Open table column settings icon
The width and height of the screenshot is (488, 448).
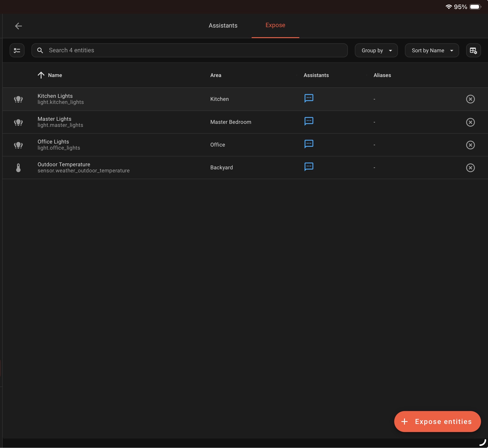pos(473,51)
